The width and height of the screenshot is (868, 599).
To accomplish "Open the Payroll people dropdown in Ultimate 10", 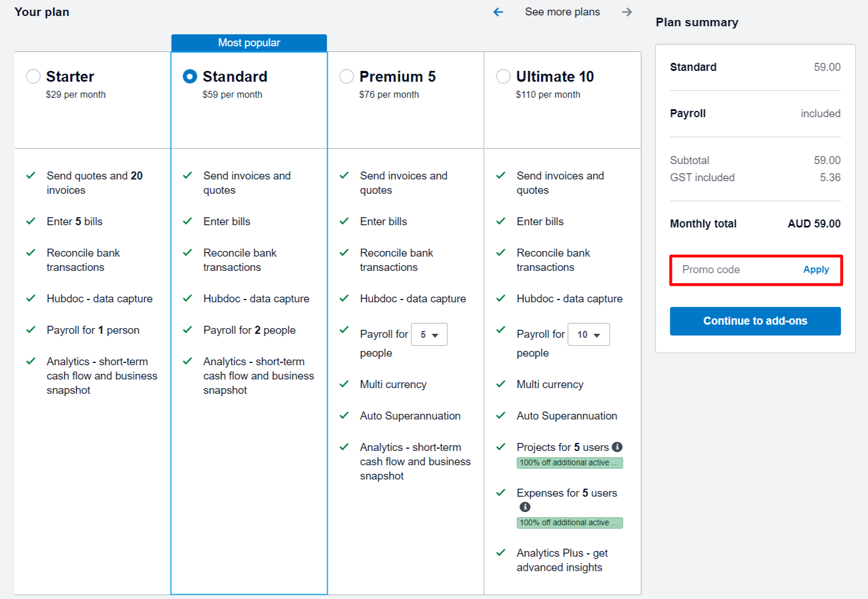I will [588, 334].
